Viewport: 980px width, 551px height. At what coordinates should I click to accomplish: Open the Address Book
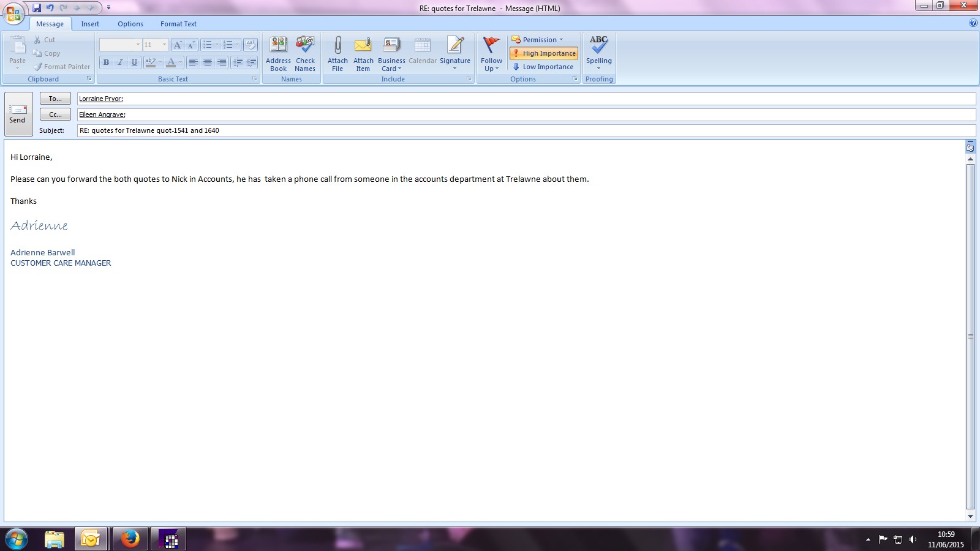tap(278, 46)
